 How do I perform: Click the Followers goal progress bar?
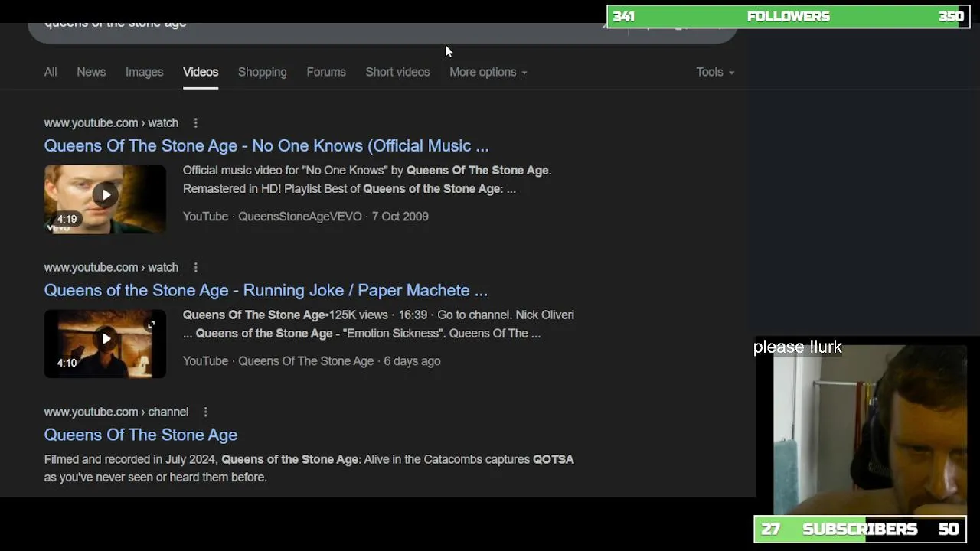point(789,17)
